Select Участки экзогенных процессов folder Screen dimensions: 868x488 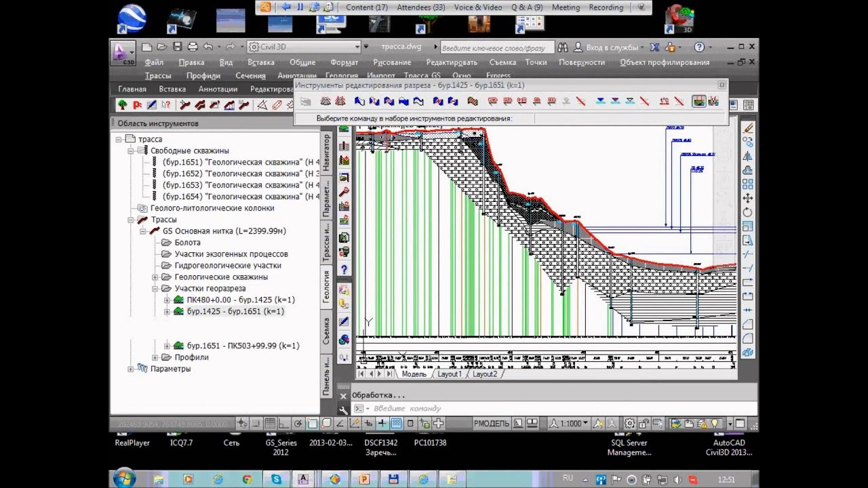click(x=231, y=254)
